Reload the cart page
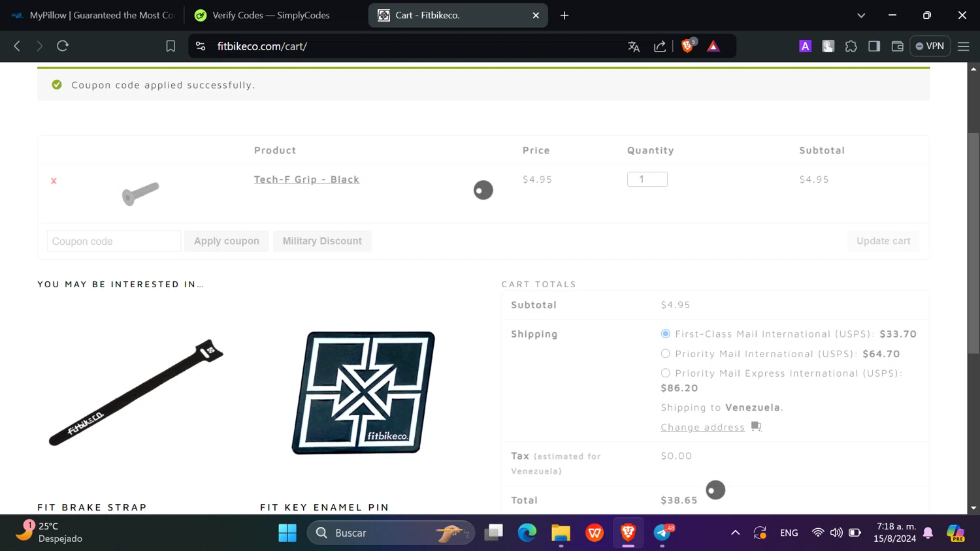The image size is (980, 551). pos(63,46)
